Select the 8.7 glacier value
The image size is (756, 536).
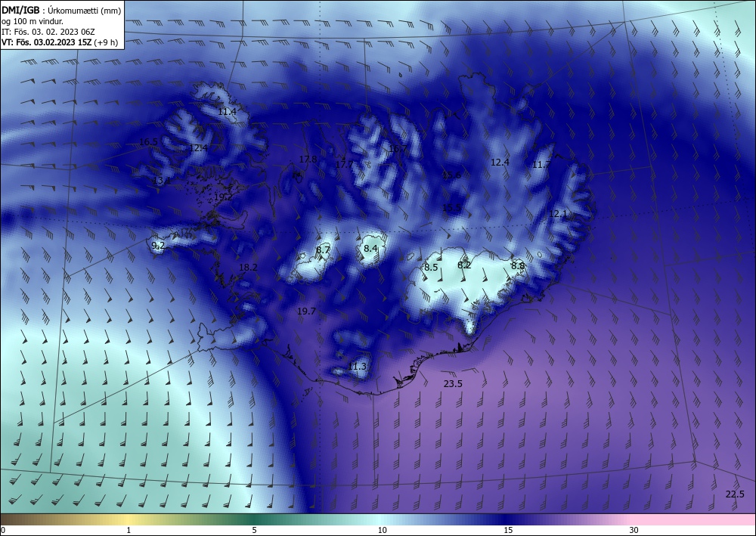[x=323, y=249]
